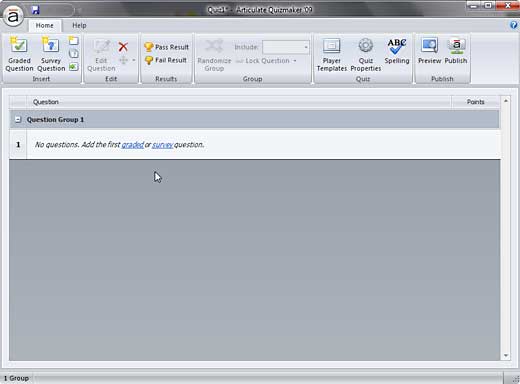Save the quiz using the floppy disk icon
This screenshot has width=520, height=384.
(x=36, y=10)
